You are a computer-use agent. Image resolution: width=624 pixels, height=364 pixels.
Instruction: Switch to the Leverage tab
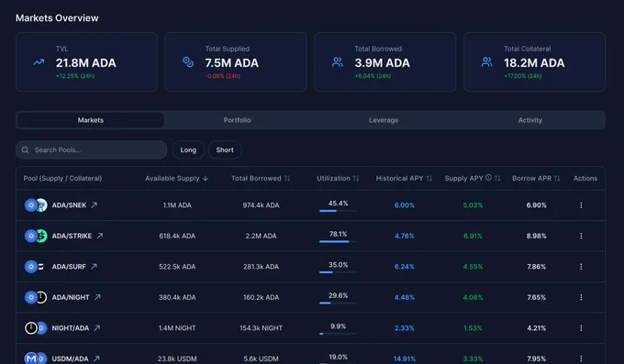pyautogui.click(x=384, y=120)
